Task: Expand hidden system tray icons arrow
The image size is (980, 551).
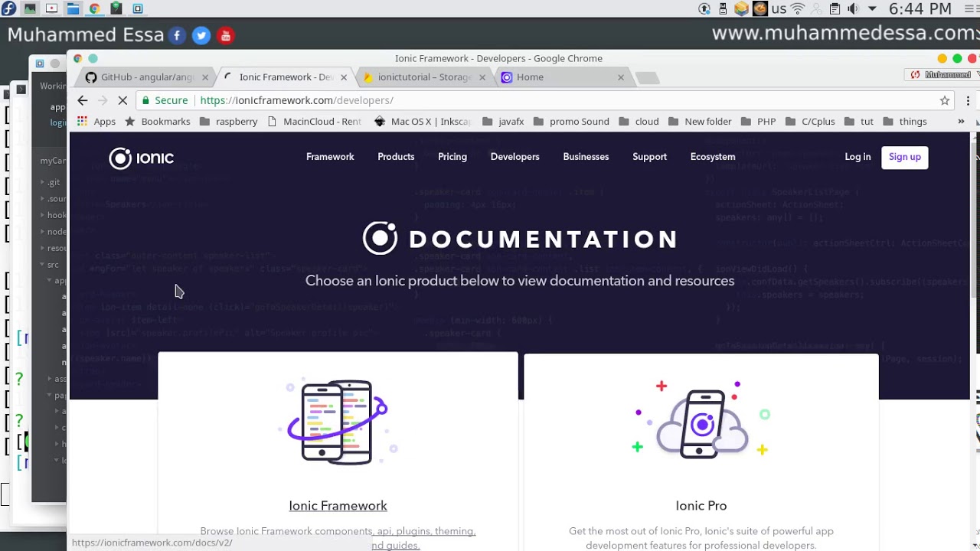Action: [x=871, y=8]
